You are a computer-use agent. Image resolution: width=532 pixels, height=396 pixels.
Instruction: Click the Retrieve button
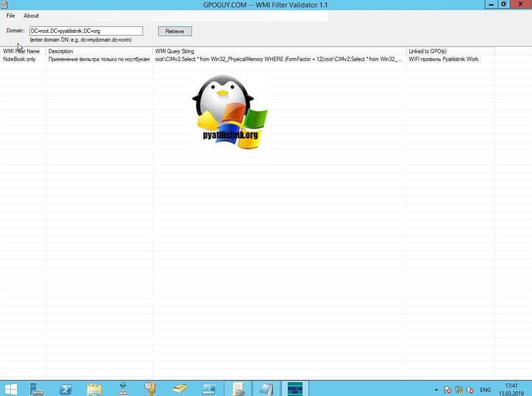point(175,31)
